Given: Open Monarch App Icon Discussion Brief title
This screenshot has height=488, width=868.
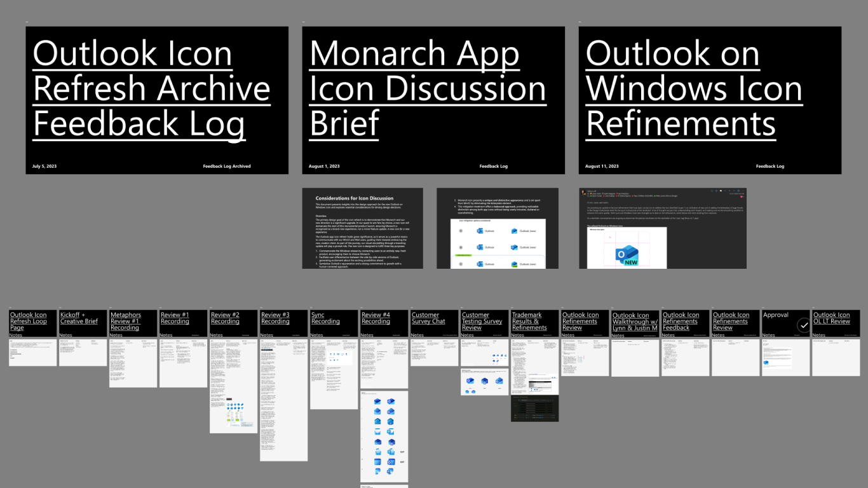Looking at the screenshot, I should [428, 88].
